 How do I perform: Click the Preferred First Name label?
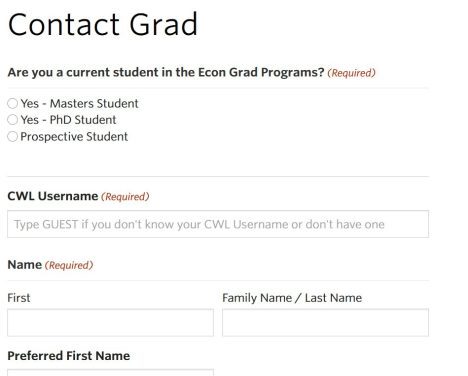(69, 356)
